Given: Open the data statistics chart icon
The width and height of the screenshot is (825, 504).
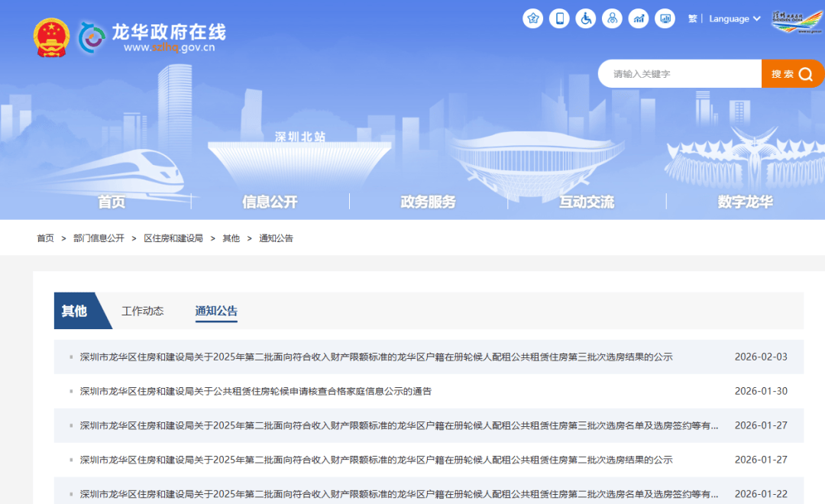Looking at the screenshot, I should (x=639, y=18).
